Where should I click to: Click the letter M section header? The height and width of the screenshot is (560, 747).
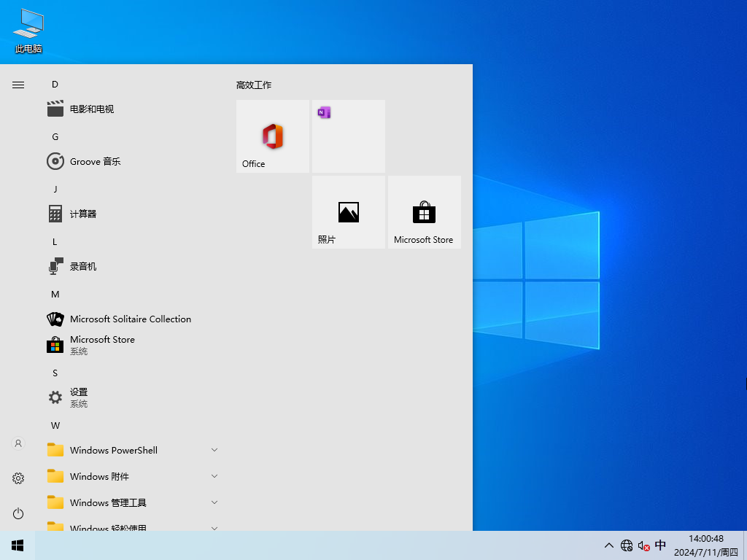(55, 294)
